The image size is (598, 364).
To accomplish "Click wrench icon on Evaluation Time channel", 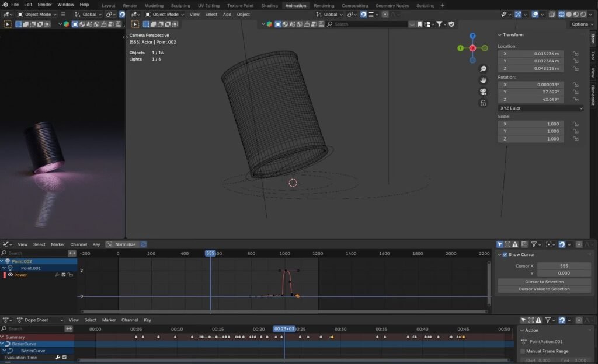I will 58,358.
